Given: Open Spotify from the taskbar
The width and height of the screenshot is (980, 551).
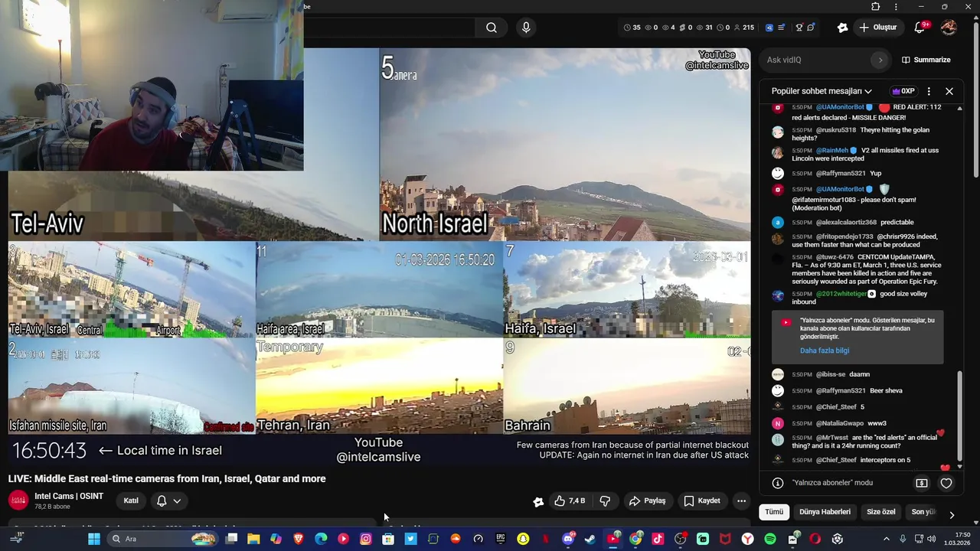Looking at the screenshot, I should pyautogui.click(x=770, y=539).
